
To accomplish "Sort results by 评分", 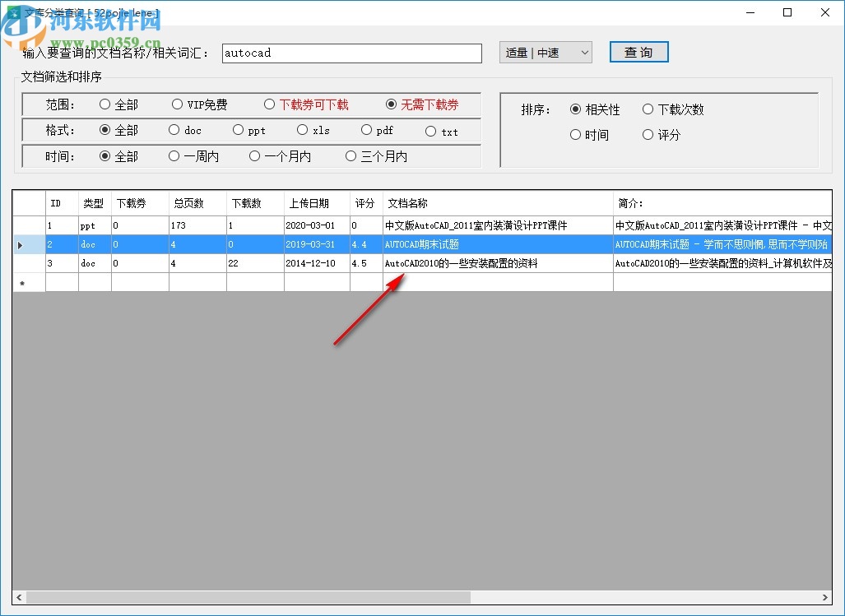I will tap(648, 134).
